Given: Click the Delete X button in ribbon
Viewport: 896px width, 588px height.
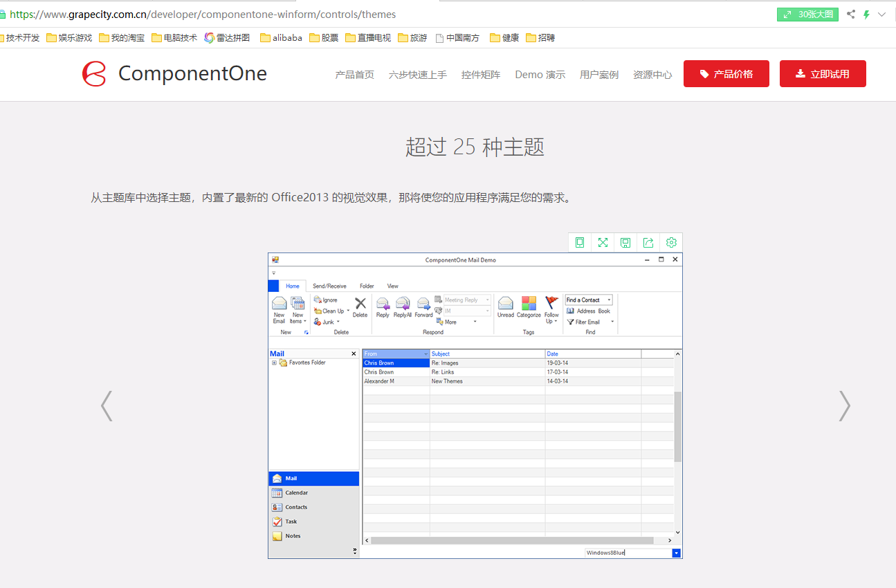Looking at the screenshot, I should (x=360, y=307).
